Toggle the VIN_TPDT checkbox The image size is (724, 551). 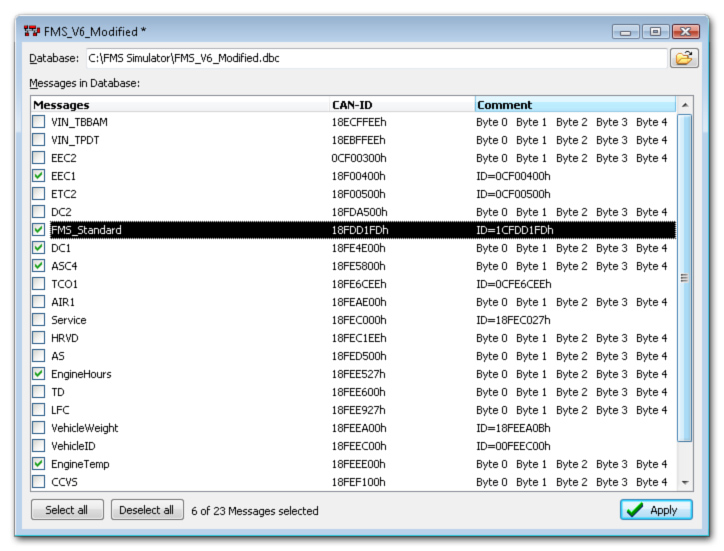tap(39, 140)
